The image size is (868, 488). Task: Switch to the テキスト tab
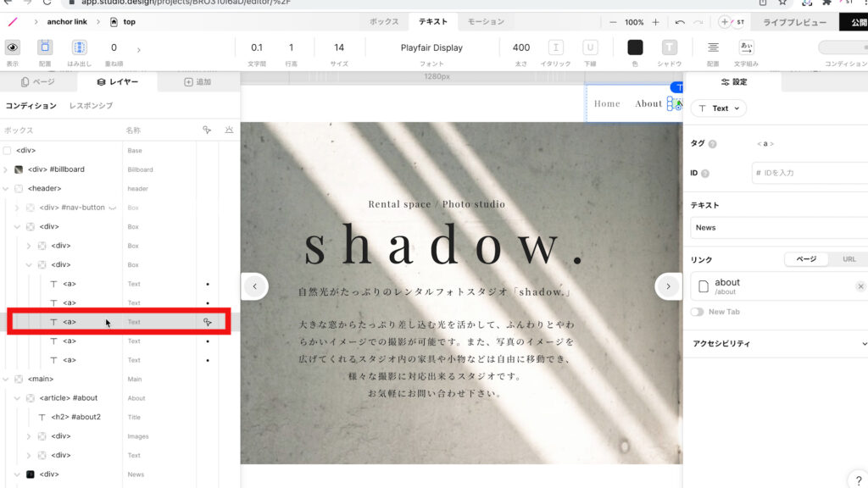(x=433, y=21)
